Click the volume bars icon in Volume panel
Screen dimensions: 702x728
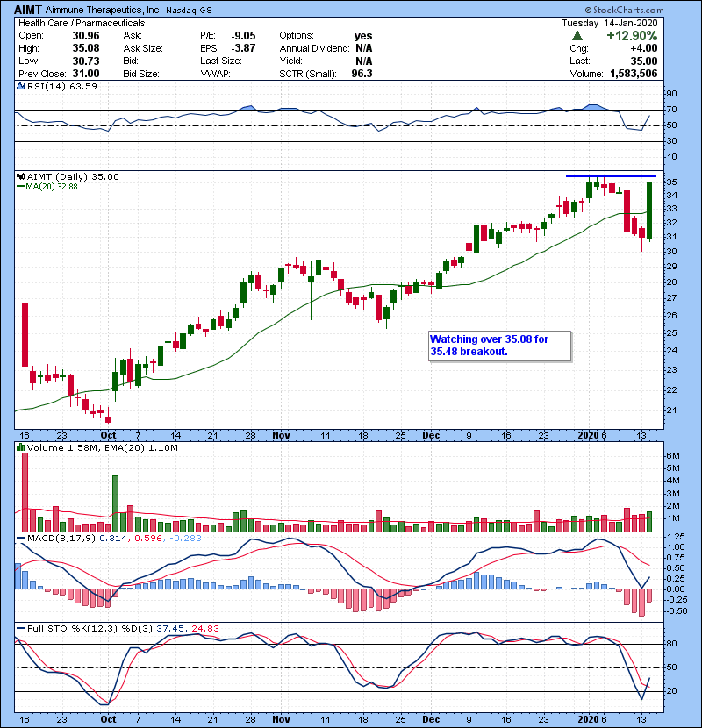(x=20, y=447)
